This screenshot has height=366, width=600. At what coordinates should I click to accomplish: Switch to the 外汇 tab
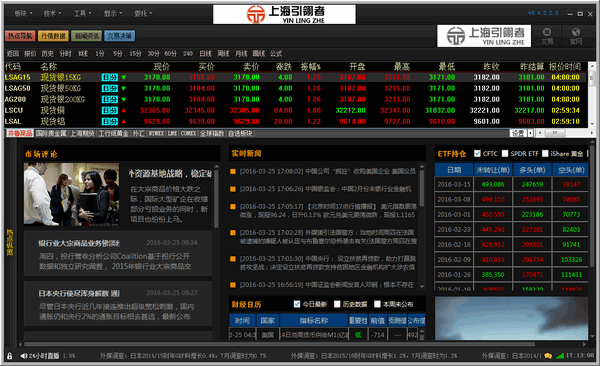click(x=139, y=133)
